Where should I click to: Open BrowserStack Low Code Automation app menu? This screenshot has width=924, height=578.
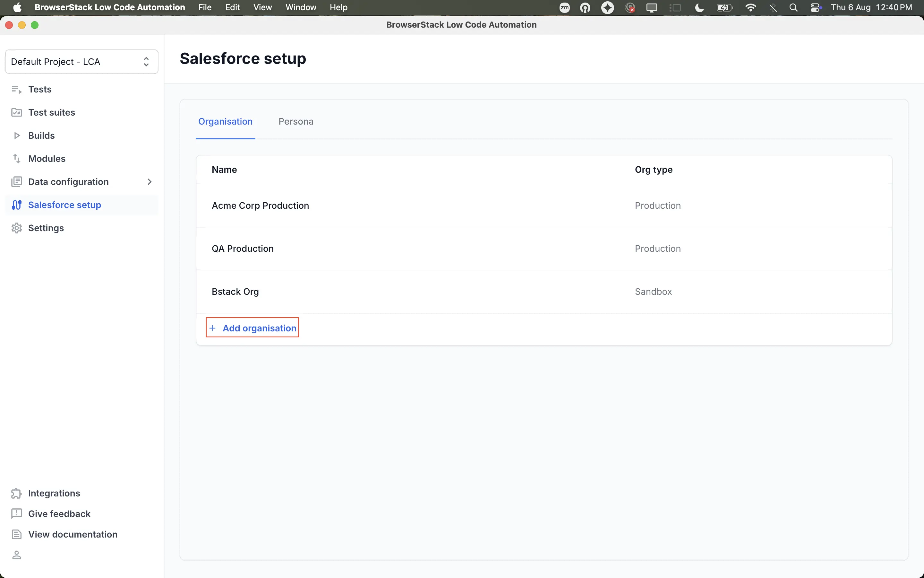click(x=110, y=8)
